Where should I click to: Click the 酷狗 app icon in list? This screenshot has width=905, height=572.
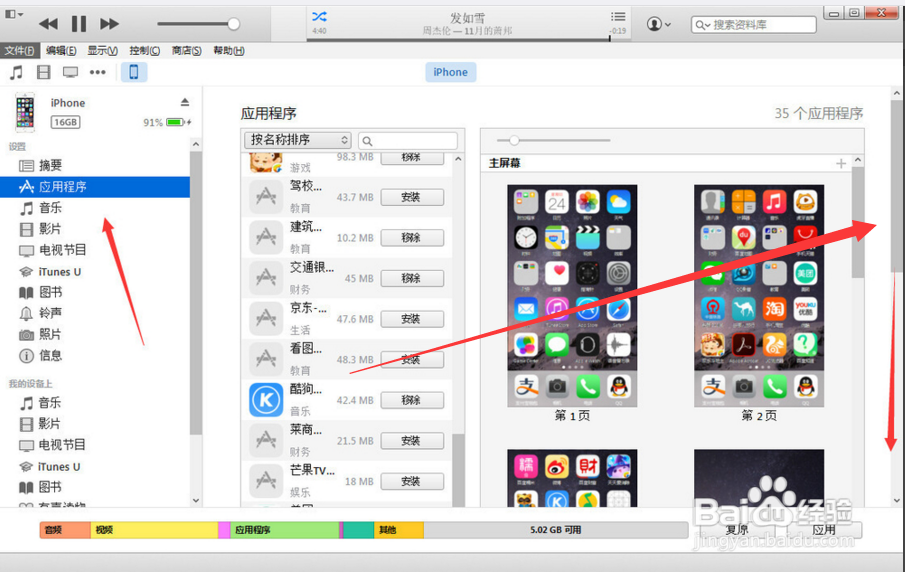point(265,399)
